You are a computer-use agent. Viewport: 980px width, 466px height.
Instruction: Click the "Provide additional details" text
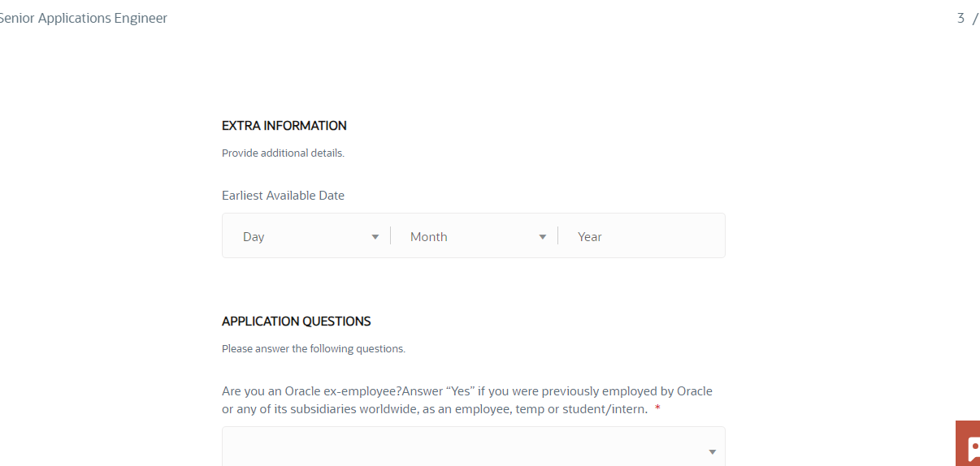pos(283,153)
